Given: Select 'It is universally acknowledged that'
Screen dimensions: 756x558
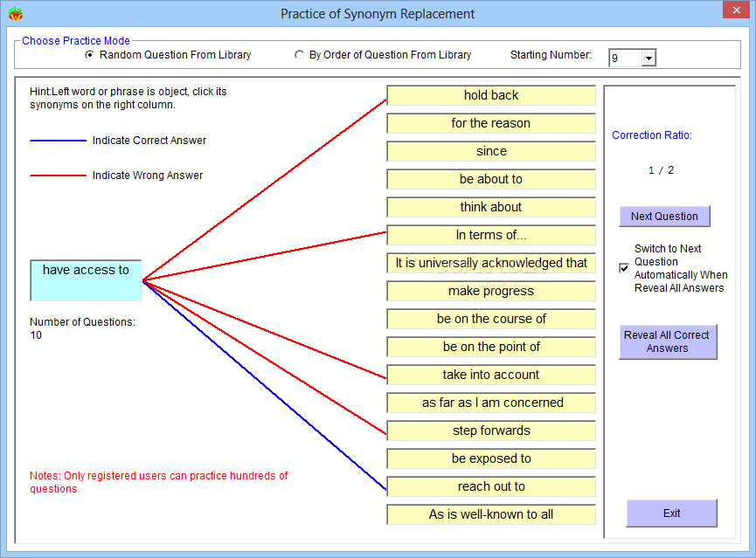Looking at the screenshot, I should pyautogui.click(x=491, y=263).
